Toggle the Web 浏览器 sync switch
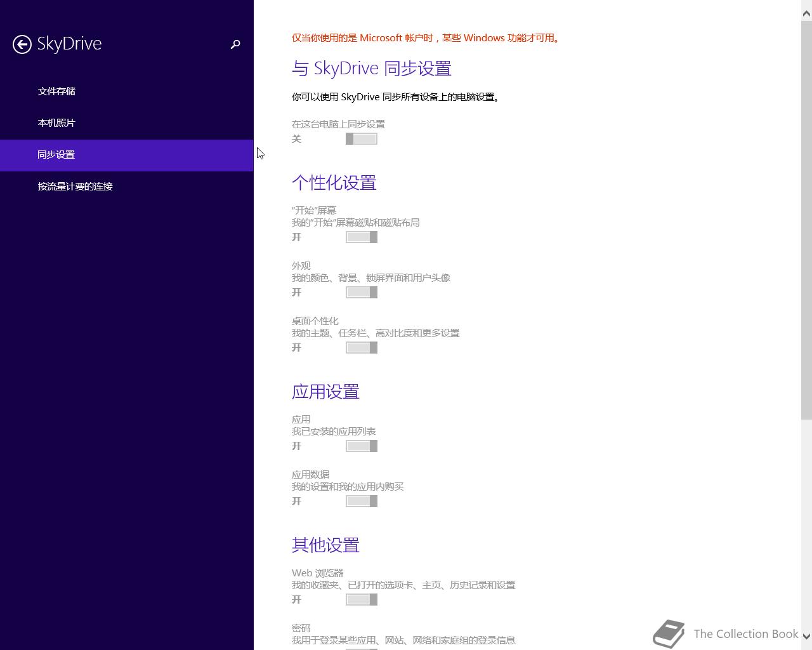 tap(362, 600)
